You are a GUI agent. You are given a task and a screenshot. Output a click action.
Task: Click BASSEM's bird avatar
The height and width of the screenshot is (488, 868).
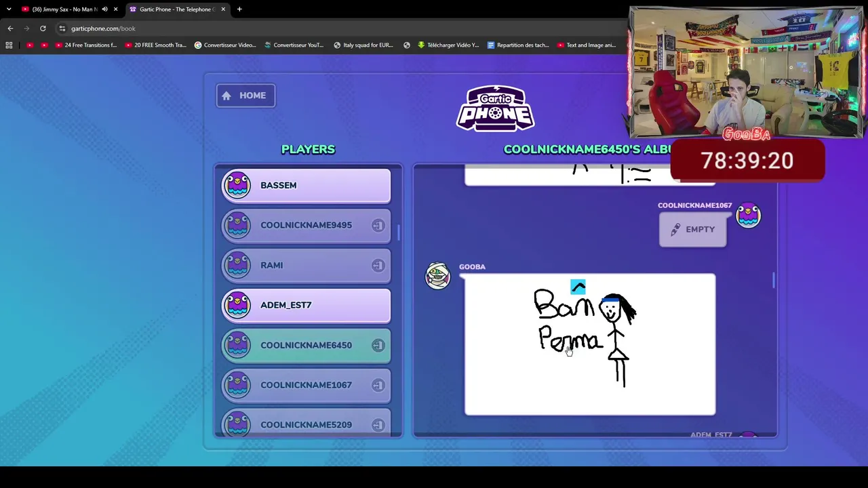[x=237, y=185]
